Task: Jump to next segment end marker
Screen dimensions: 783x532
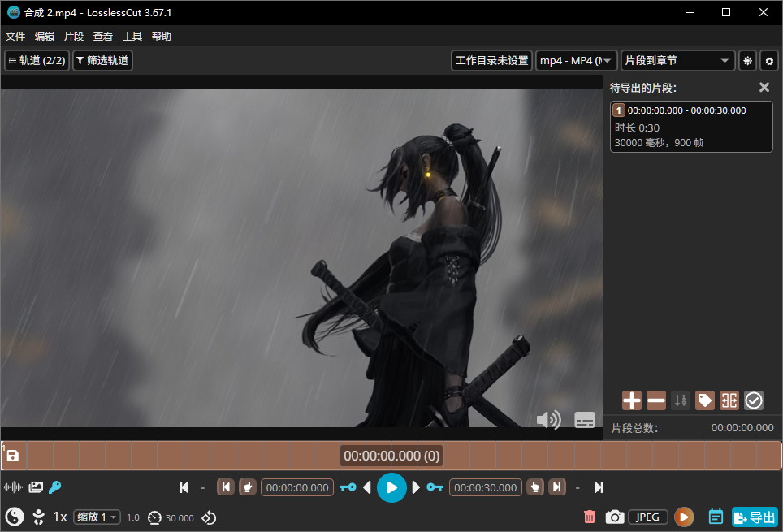Action: (x=556, y=487)
